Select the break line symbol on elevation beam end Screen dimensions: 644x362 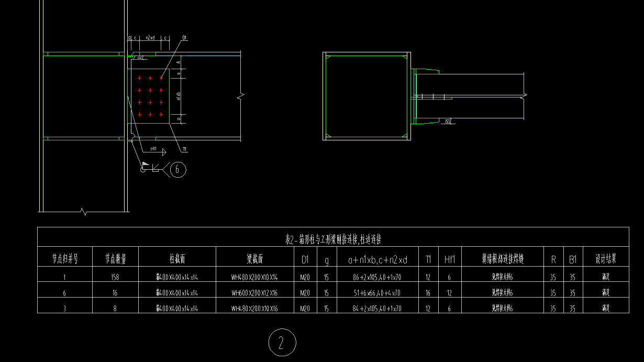(x=240, y=97)
